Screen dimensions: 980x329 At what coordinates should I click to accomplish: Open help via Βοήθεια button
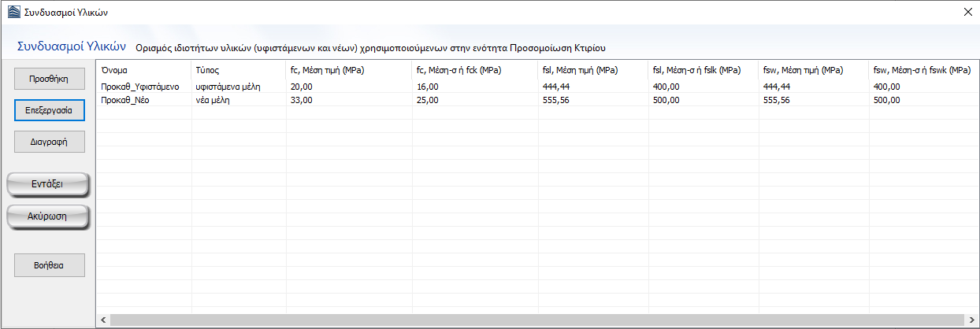(x=49, y=265)
